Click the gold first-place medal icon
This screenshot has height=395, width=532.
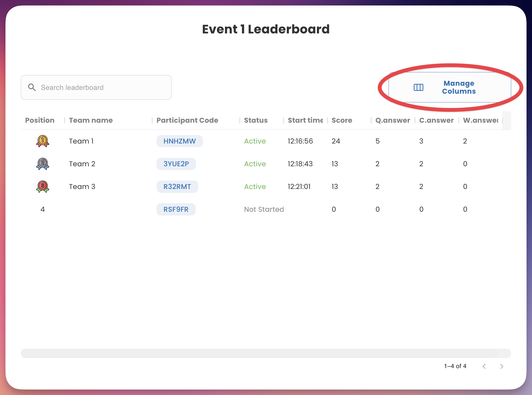[42, 141]
